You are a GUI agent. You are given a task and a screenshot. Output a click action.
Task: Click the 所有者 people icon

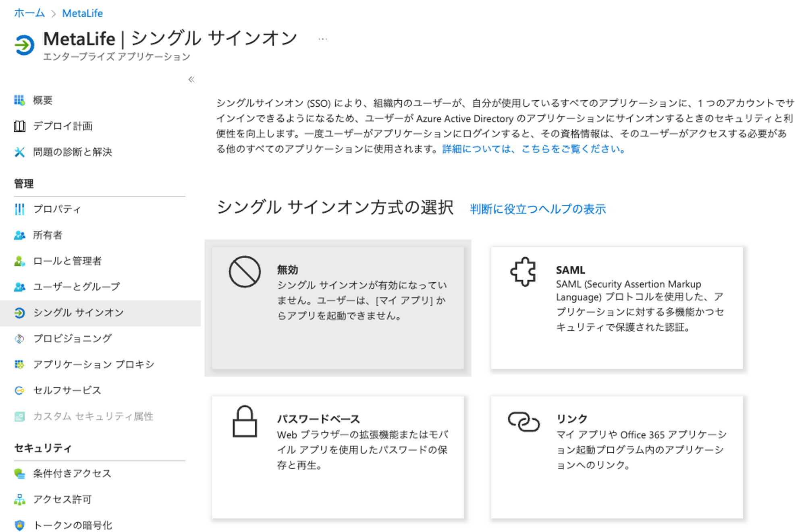[19, 235]
